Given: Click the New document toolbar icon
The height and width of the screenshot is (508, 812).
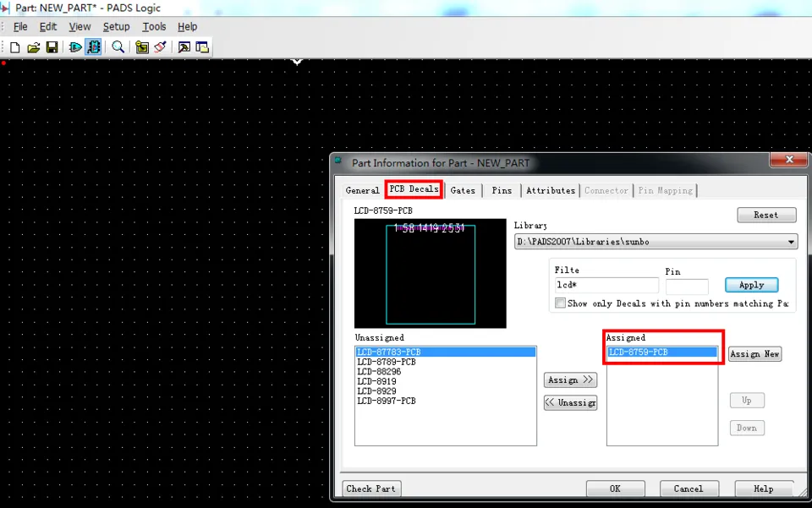Looking at the screenshot, I should point(14,47).
